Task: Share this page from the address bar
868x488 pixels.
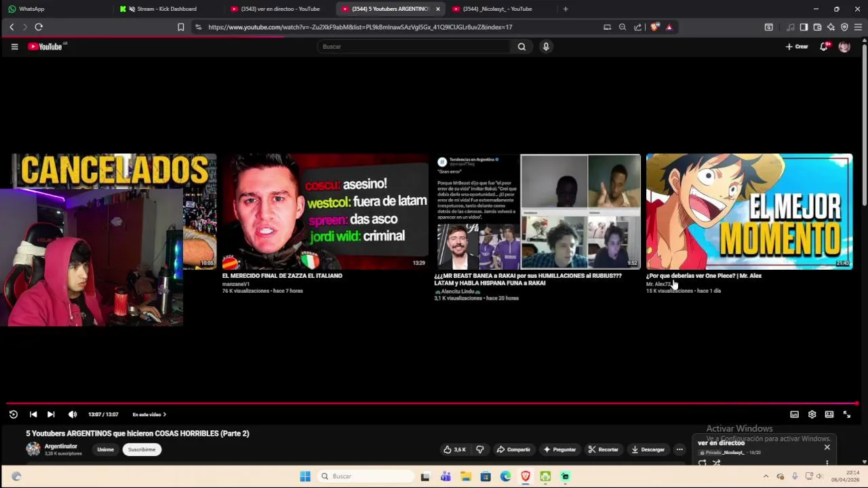Action: 638,27
